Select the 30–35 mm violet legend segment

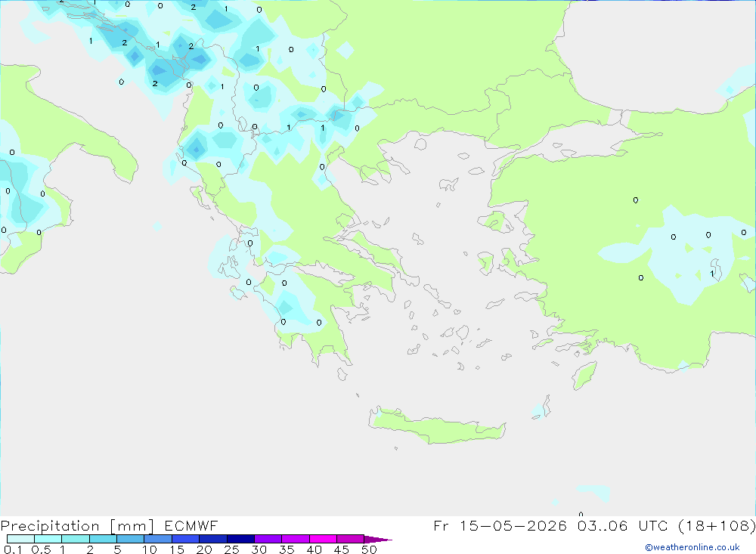pos(268,539)
